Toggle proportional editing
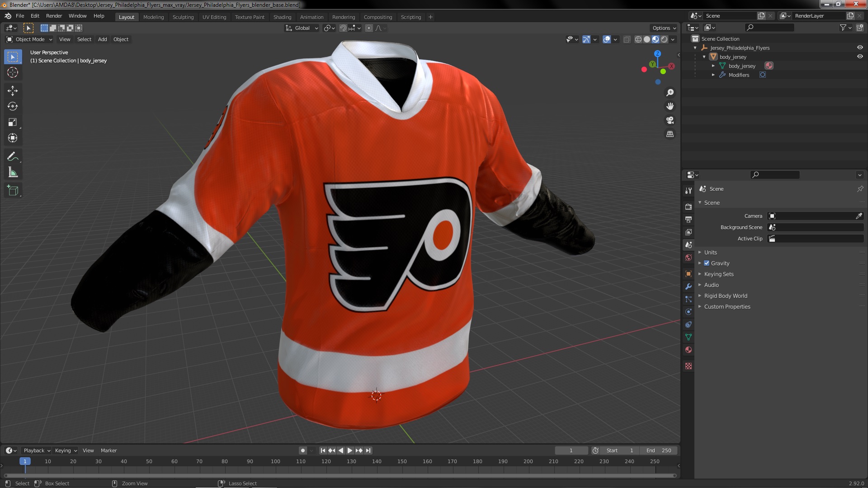This screenshot has height=488, width=868. (x=369, y=28)
